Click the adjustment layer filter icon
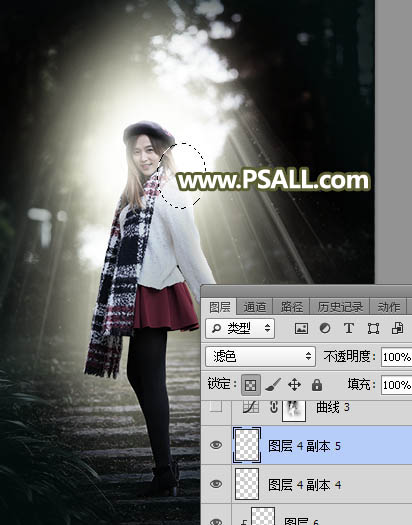This screenshot has height=525, width=412. tap(325, 328)
